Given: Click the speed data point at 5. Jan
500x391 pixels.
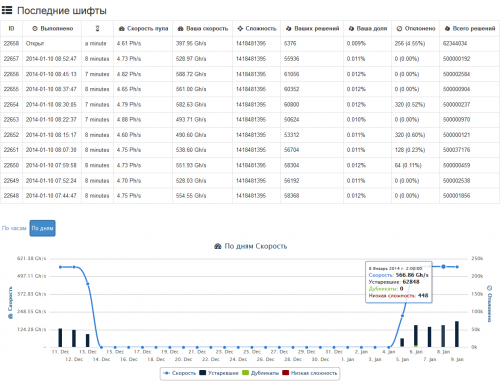Looking at the screenshot, I should pos(402,316).
